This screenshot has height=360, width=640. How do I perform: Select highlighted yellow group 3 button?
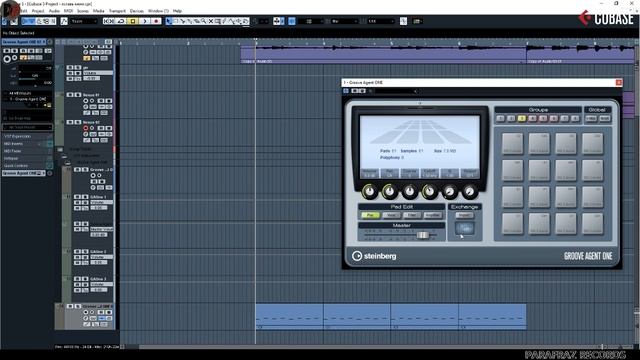click(522, 118)
